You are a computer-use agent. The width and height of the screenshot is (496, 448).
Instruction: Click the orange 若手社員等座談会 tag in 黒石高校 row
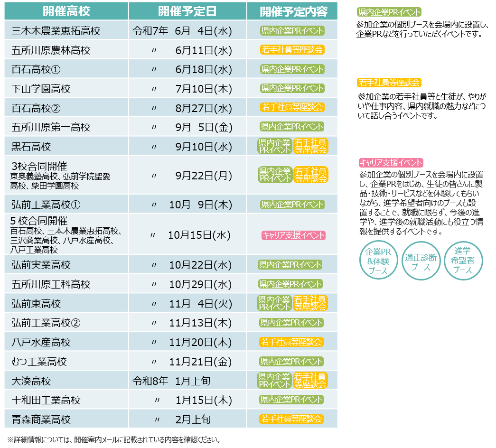point(310,146)
